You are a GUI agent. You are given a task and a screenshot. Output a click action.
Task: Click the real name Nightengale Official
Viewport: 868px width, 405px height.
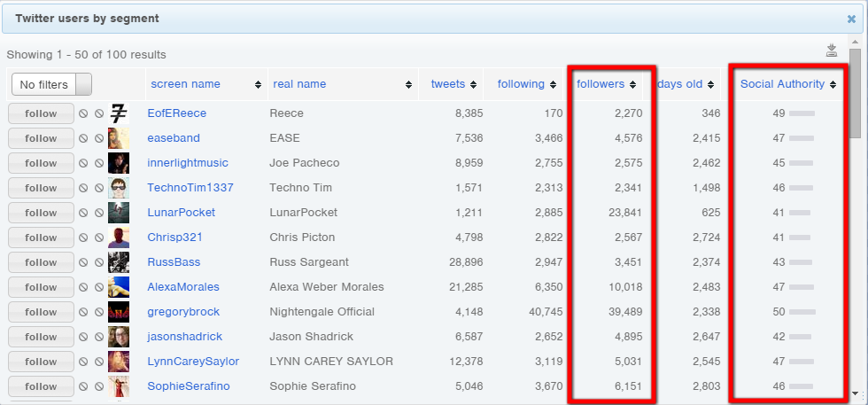click(x=322, y=313)
